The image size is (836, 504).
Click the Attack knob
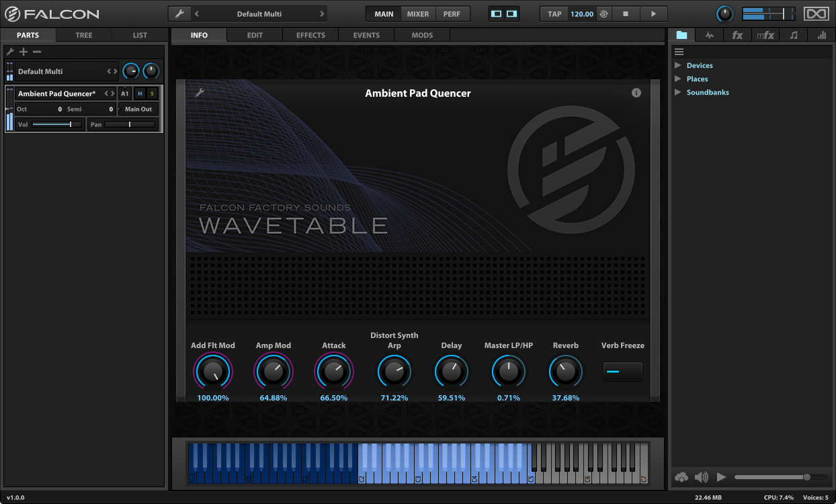[334, 372]
